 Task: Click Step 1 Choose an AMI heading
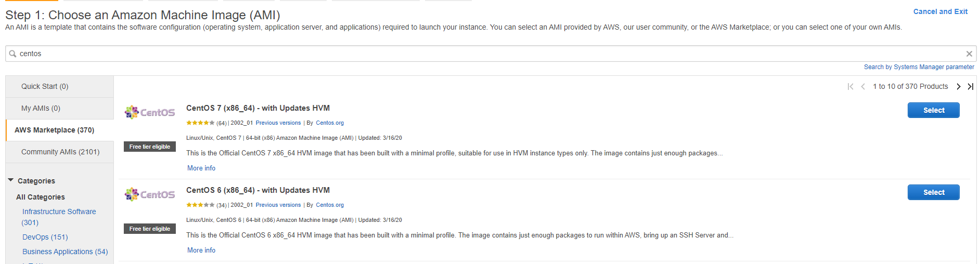click(x=143, y=15)
